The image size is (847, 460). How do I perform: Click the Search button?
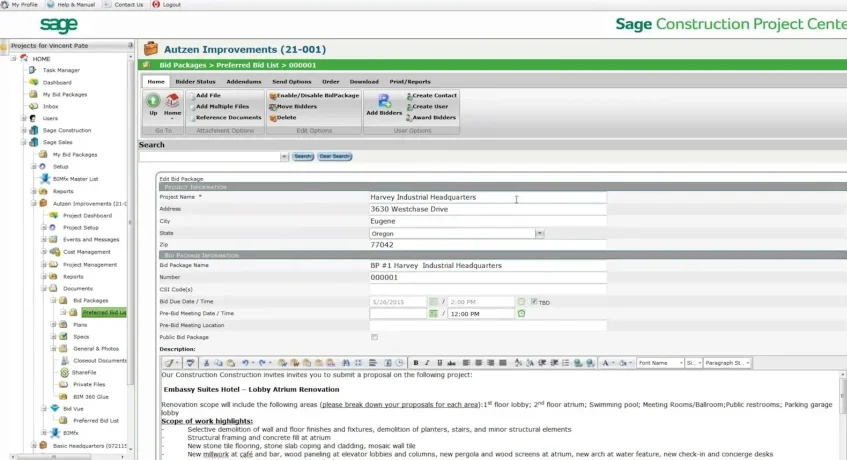click(x=302, y=157)
